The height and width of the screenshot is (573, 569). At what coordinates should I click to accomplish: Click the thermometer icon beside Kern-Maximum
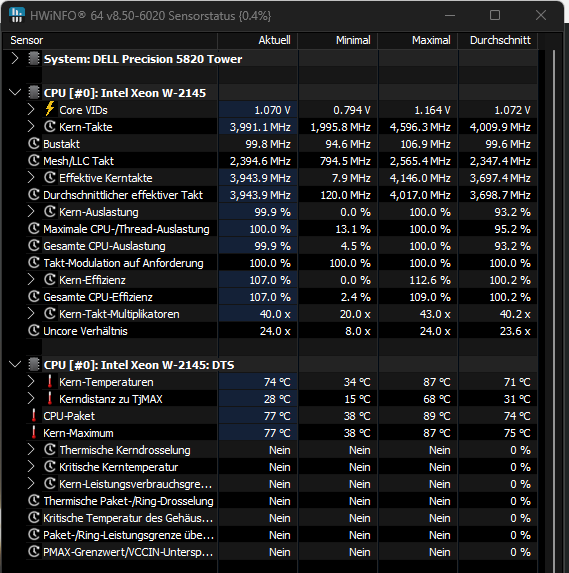tap(34, 432)
